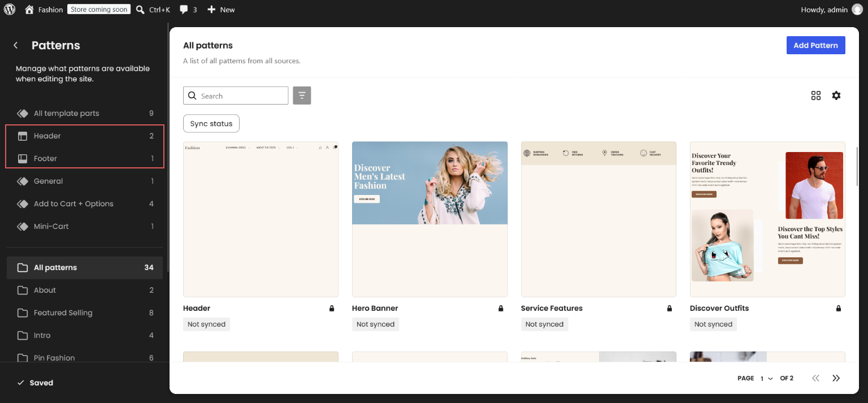Click All patterns folder icon
This screenshot has width=868, height=403.
tap(23, 267)
